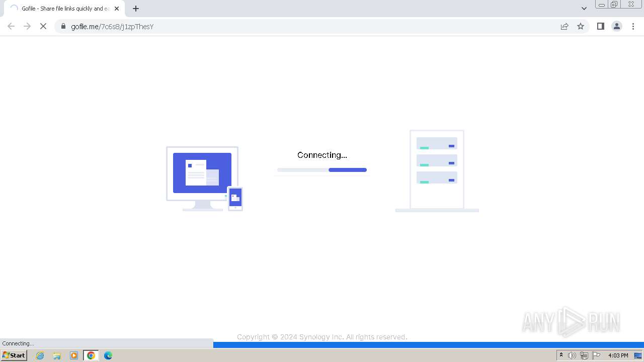
Task: Share this page icon
Action: (x=565, y=26)
